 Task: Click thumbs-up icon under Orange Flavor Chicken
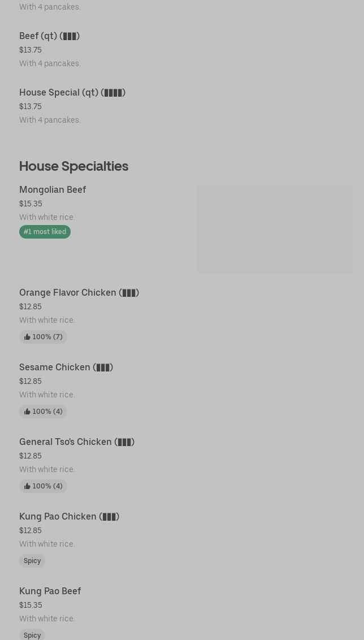coord(27,337)
